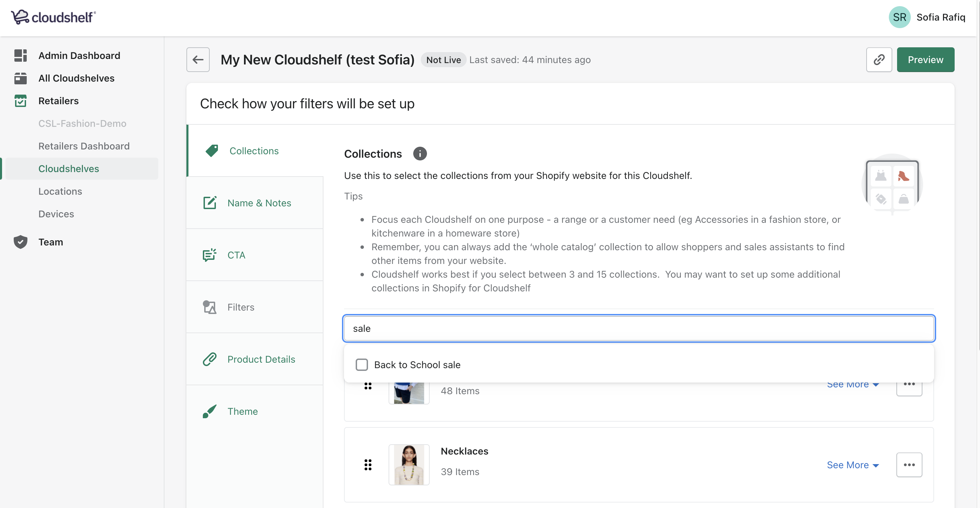This screenshot has width=980, height=508.
Task: Copy the Cloudshelf link with chain icon
Action: coord(879,60)
